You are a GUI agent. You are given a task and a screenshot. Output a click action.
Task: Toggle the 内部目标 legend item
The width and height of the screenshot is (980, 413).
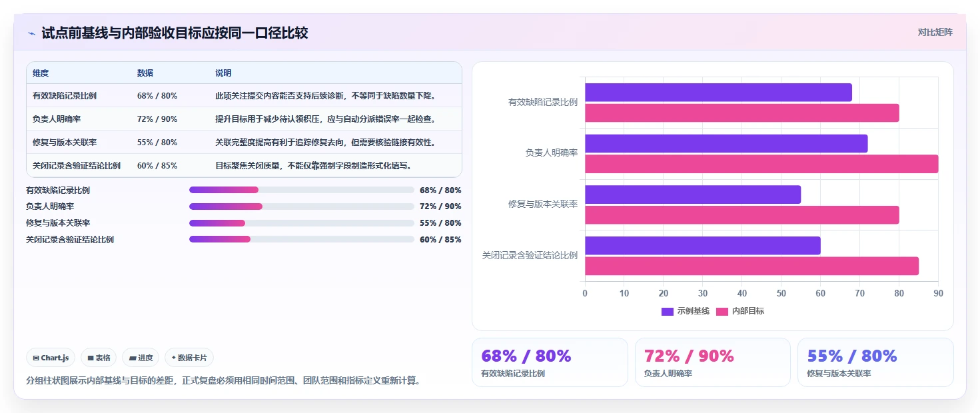click(x=740, y=311)
